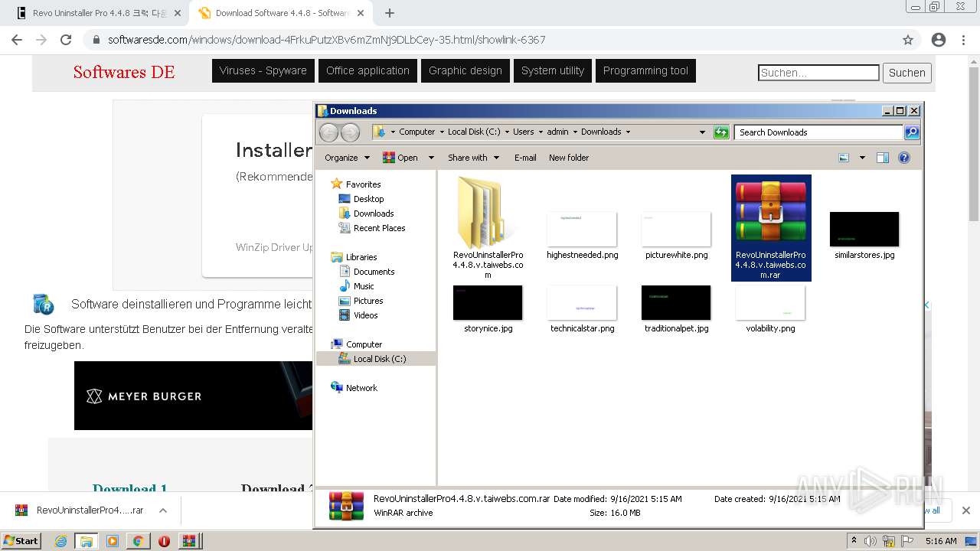Select Recent Places in navigation pane
This screenshot has width=980, height=551.
372,228
